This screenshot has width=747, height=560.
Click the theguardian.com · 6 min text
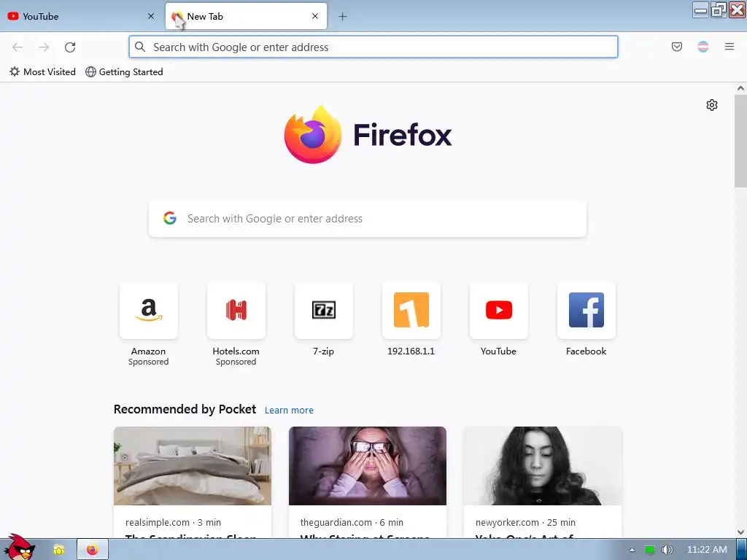352,522
